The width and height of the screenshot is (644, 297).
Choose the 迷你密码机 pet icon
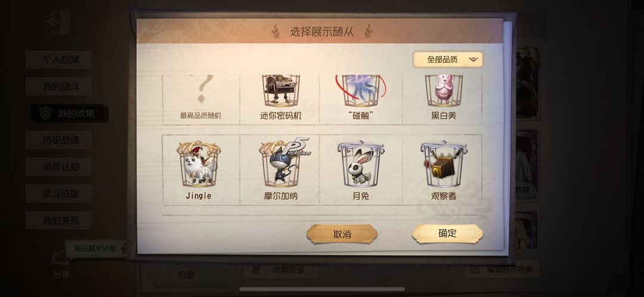point(281,91)
